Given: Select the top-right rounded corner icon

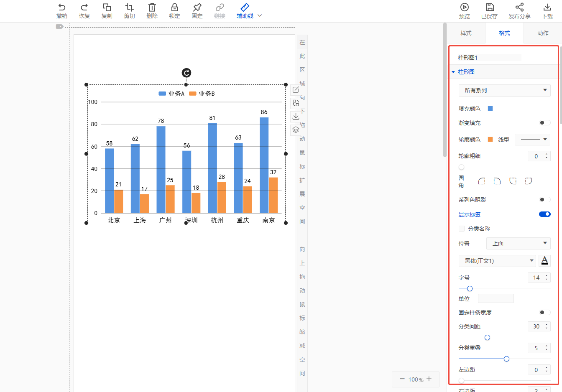Looking at the screenshot, I should point(497,181).
